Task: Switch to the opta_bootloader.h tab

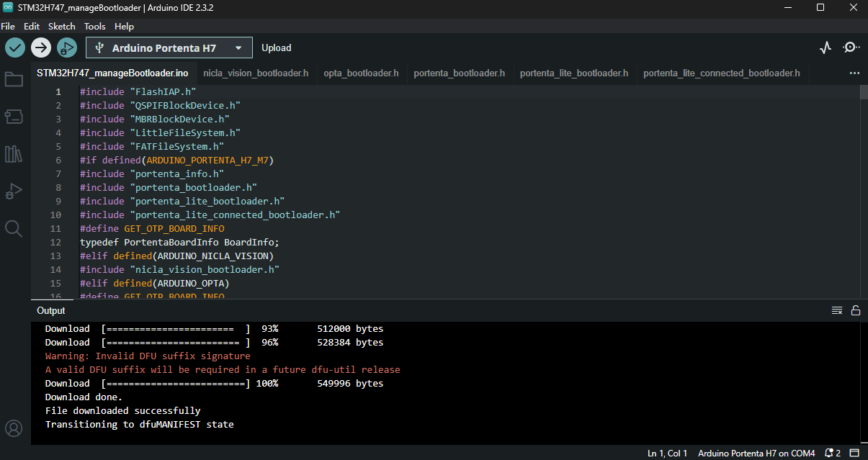Action: coord(361,73)
